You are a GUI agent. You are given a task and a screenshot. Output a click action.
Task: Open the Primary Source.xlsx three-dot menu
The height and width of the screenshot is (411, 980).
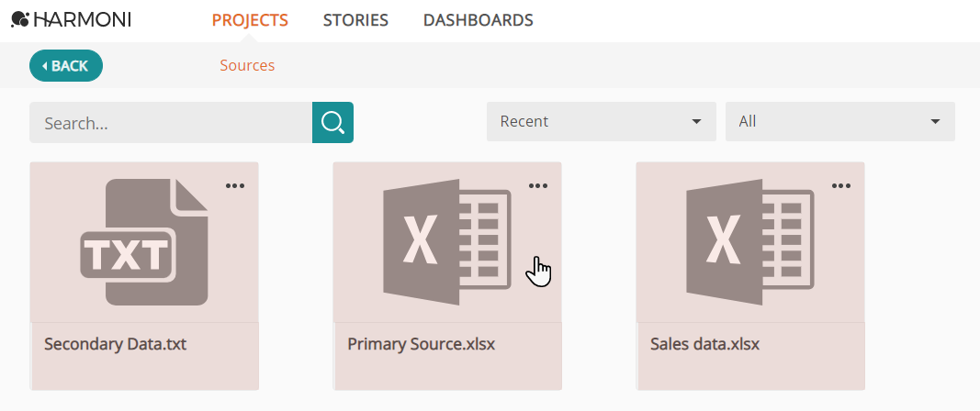coord(538,185)
